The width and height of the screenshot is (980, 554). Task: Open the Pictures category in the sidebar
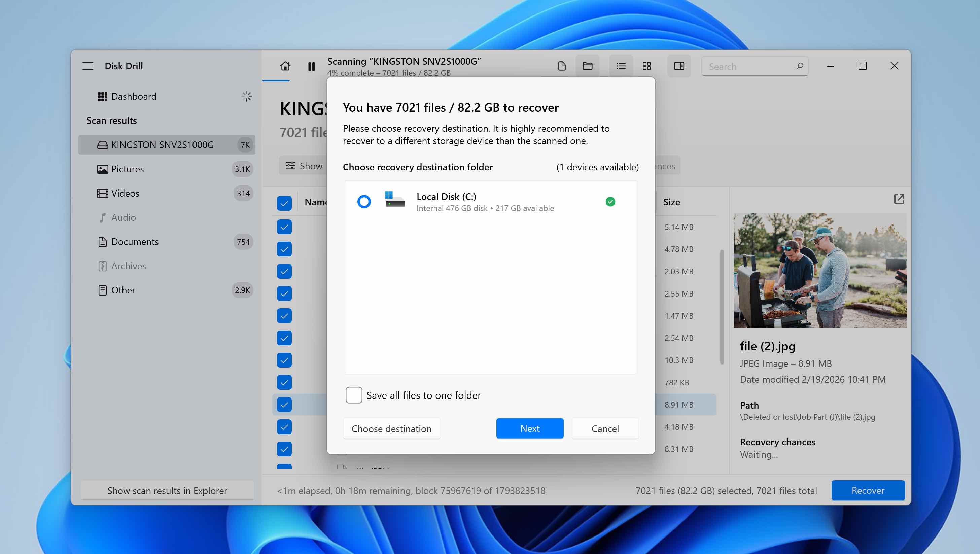127,169
